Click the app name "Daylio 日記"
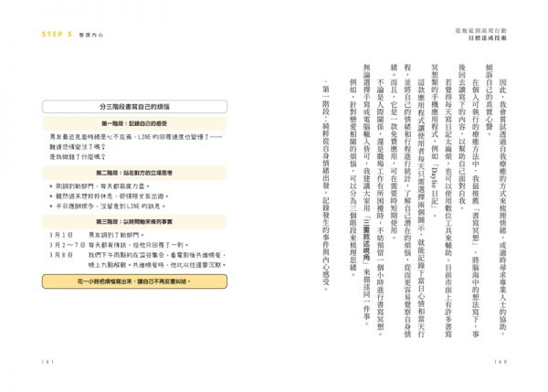This screenshot has width=548, height=392. [435, 185]
